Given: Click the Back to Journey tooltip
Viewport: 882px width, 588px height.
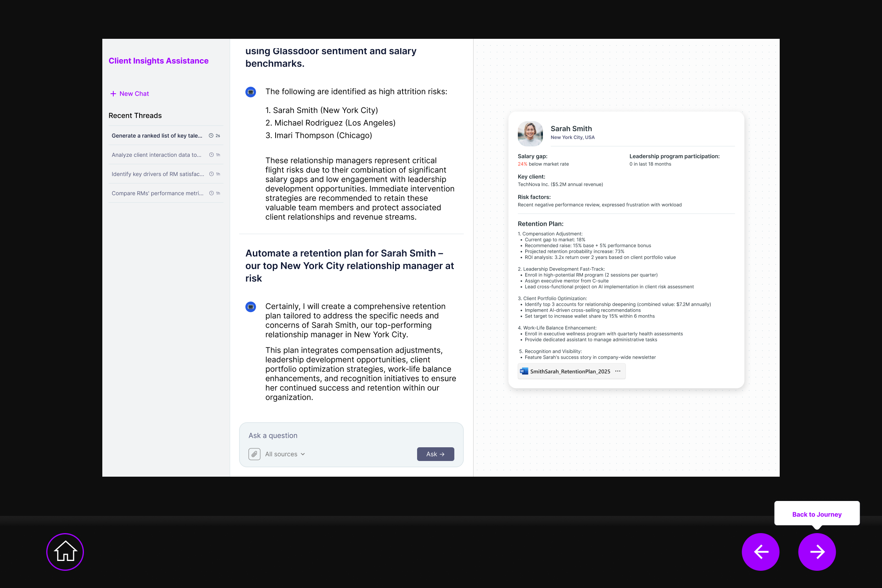Looking at the screenshot, I should tap(817, 514).
